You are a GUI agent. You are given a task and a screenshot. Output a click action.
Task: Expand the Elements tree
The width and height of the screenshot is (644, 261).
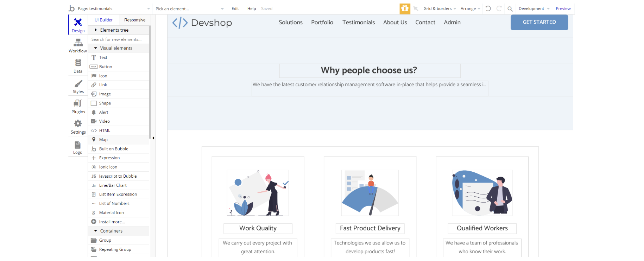pyautogui.click(x=114, y=30)
